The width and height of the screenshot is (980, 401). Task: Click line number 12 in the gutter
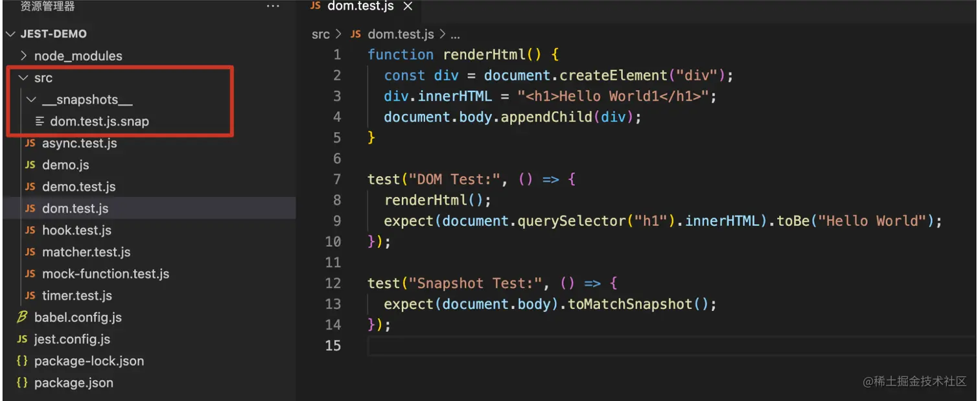click(333, 283)
